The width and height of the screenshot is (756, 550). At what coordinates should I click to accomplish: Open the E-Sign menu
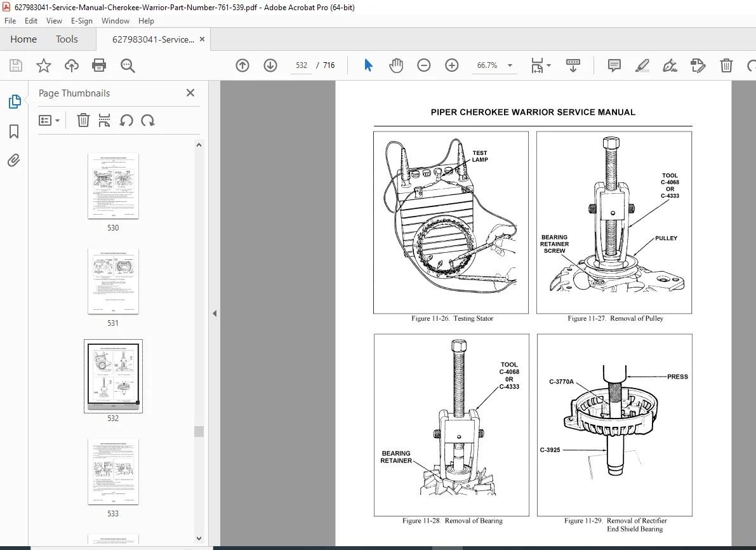click(81, 21)
